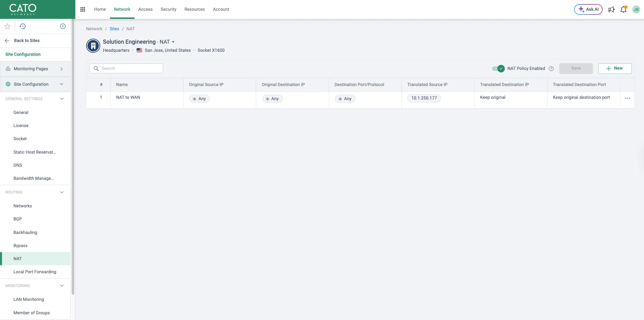
Task: Click the Cato Networks logo
Action: click(x=23, y=9)
